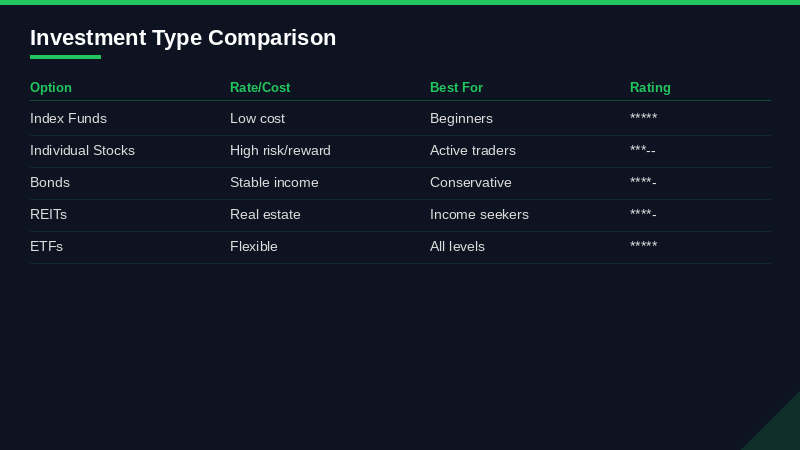800x450 pixels.
Task: Click the 'Active traders' cell
Action: 473,151
